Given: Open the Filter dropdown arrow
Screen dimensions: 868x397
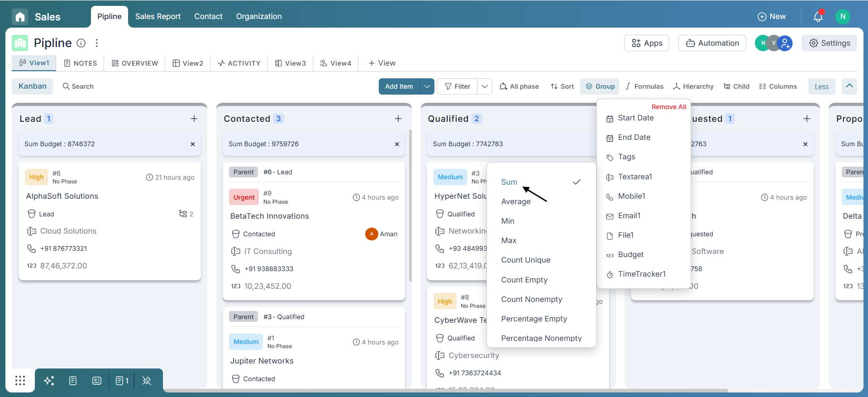Looking at the screenshot, I should pos(485,86).
